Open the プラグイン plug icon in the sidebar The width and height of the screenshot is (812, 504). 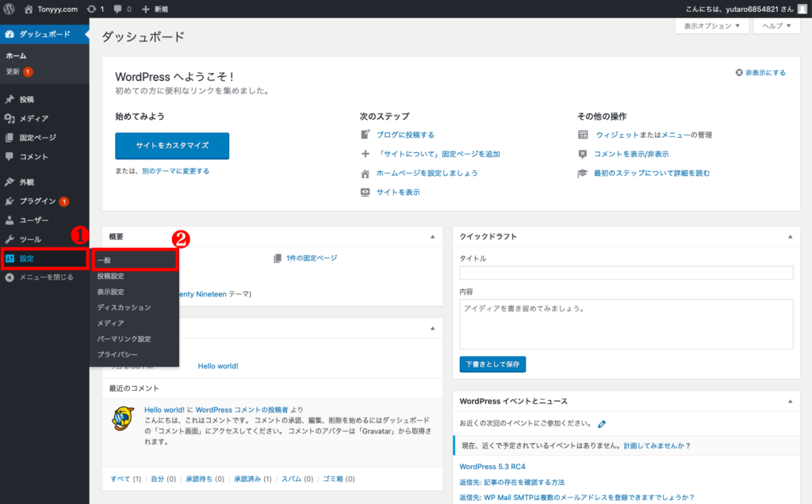pos(10,201)
